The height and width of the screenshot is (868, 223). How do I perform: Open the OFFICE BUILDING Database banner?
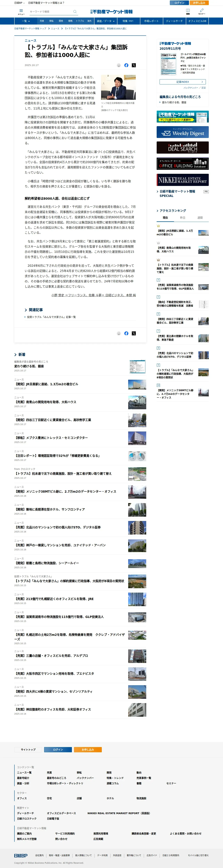(x=183, y=164)
